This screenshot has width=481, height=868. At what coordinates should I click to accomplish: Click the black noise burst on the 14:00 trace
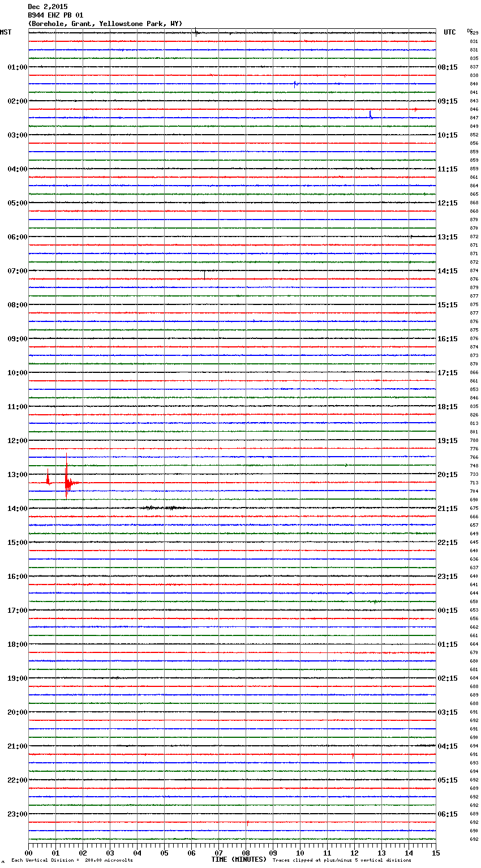pos(161,508)
